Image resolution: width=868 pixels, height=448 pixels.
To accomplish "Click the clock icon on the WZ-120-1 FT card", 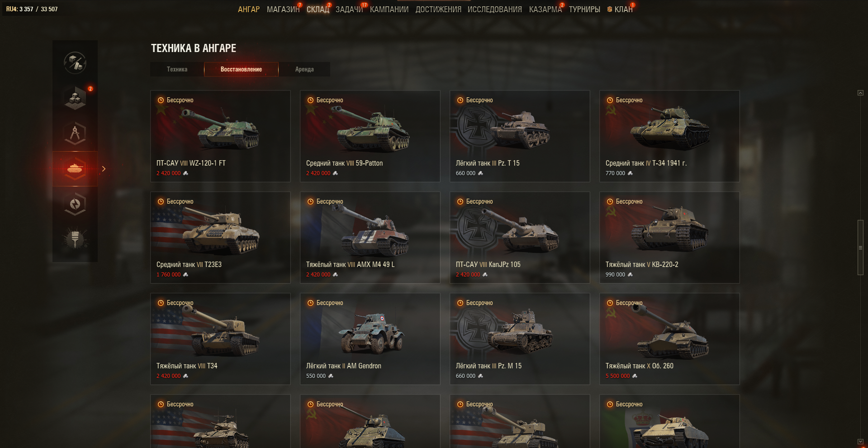I will [x=161, y=100].
